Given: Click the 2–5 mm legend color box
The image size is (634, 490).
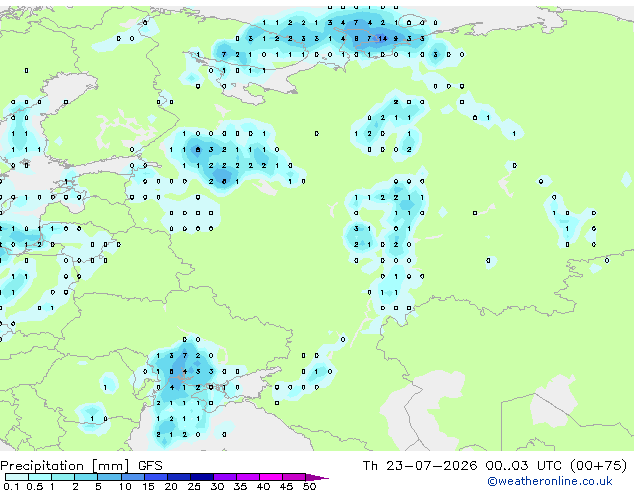Looking at the screenshot, I should [86, 477].
